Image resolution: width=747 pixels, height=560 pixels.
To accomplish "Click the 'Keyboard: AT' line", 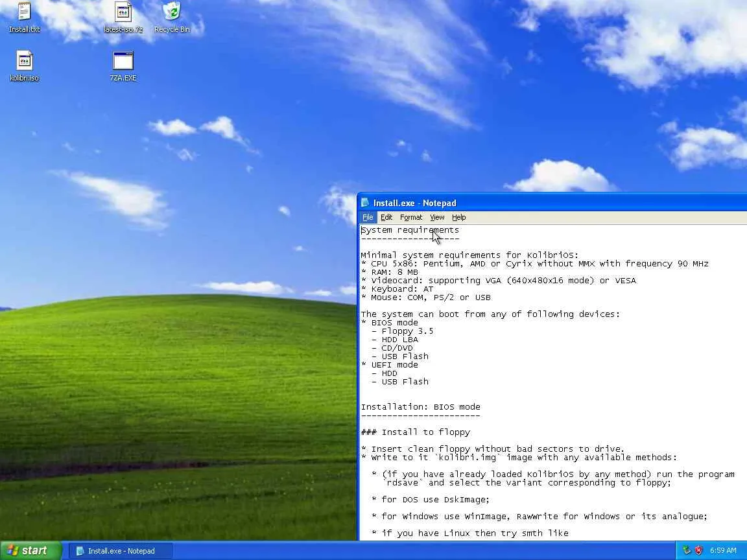I will coord(397,289).
